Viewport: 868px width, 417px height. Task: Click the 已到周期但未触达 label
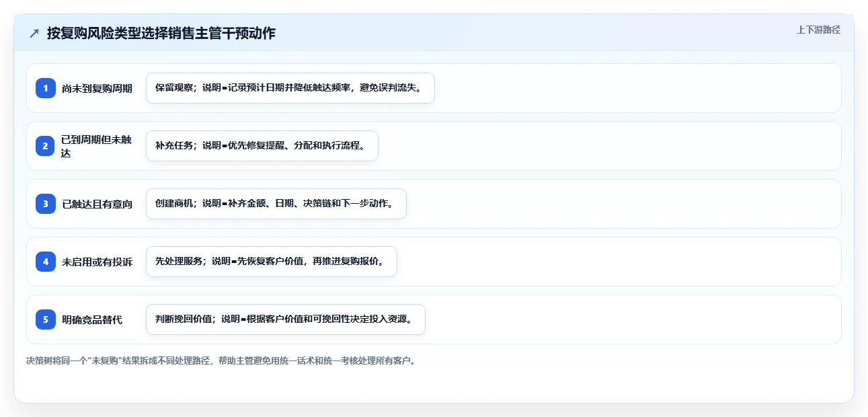click(x=97, y=146)
